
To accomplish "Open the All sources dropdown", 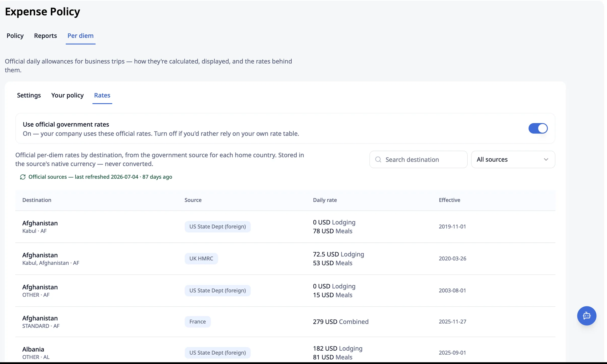I will coord(513,160).
